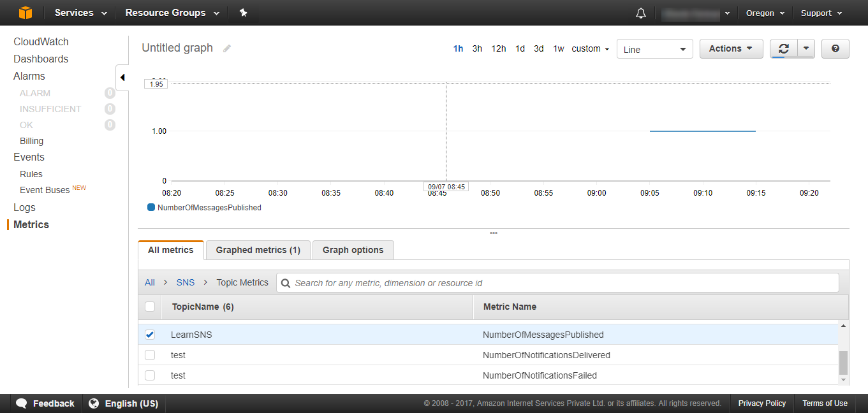
Task: Click the SNS breadcrumb link
Action: tap(186, 282)
